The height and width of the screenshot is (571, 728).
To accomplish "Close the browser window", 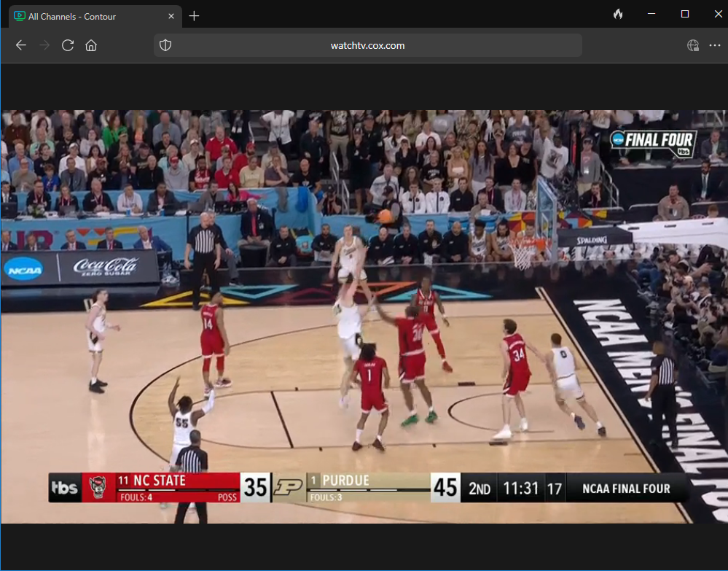I will point(718,14).
